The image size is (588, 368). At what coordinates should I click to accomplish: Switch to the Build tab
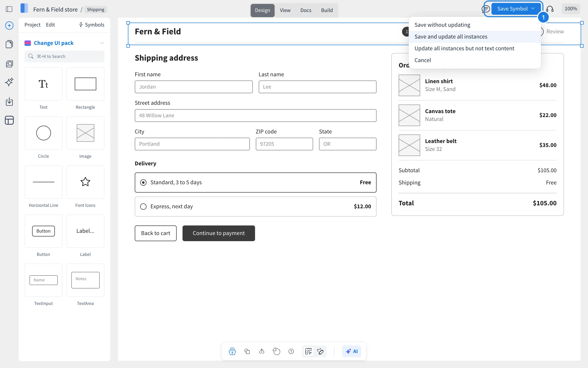click(x=327, y=10)
